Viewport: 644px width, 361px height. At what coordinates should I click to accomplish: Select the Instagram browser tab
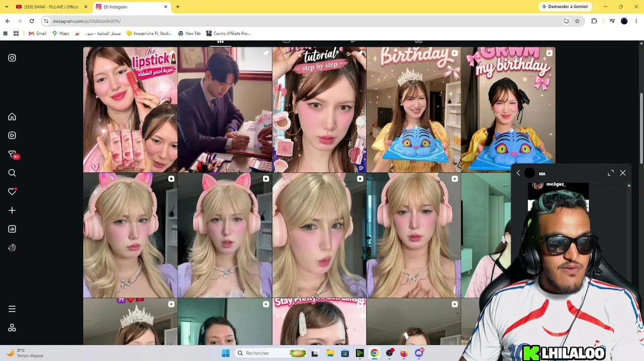[131, 7]
